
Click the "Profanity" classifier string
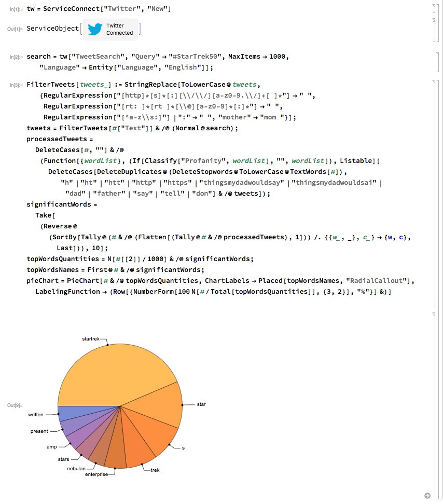(204, 161)
